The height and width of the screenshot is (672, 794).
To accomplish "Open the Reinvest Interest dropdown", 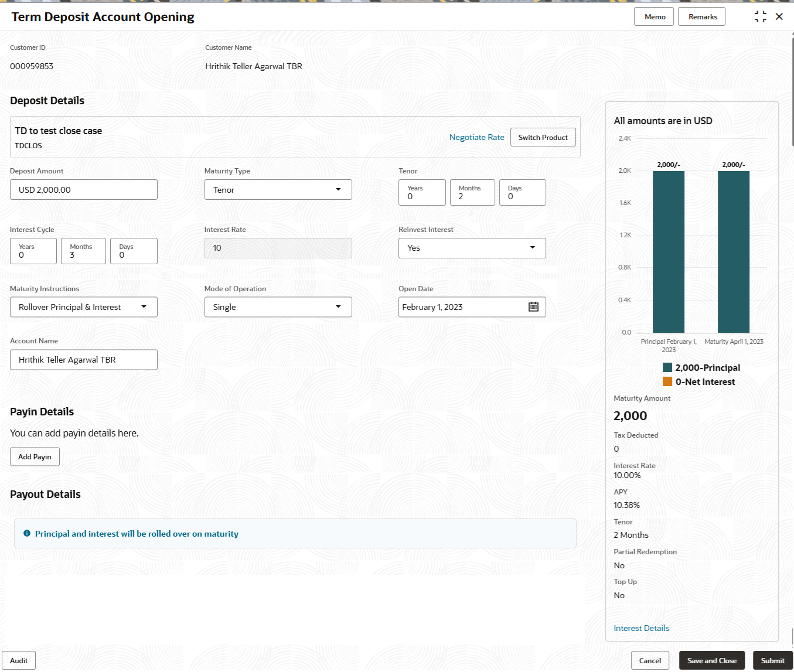I will (532, 248).
